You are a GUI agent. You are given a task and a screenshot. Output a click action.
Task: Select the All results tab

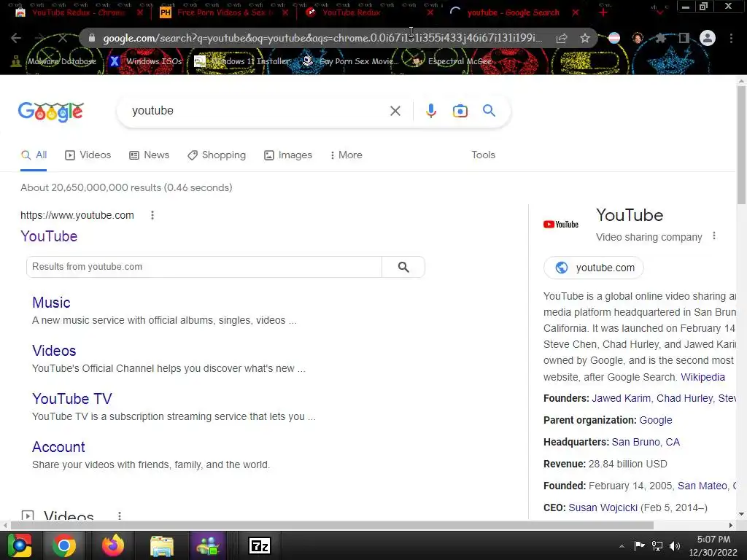tap(34, 155)
